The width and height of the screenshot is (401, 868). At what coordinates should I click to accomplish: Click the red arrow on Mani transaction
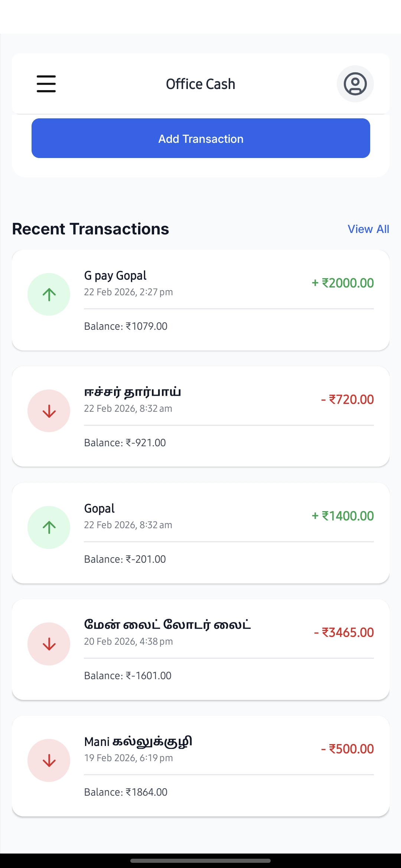49,760
